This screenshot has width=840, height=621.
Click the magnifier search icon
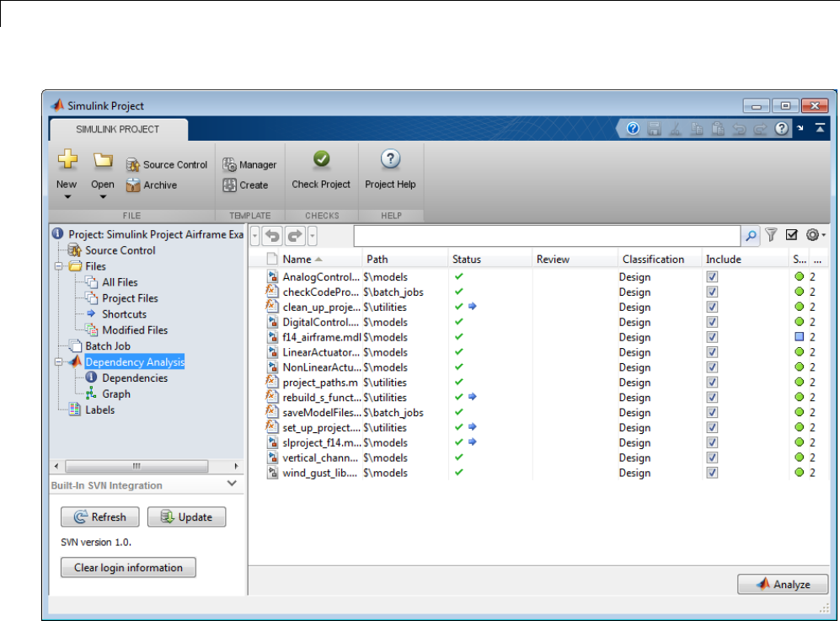pyautogui.click(x=751, y=235)
